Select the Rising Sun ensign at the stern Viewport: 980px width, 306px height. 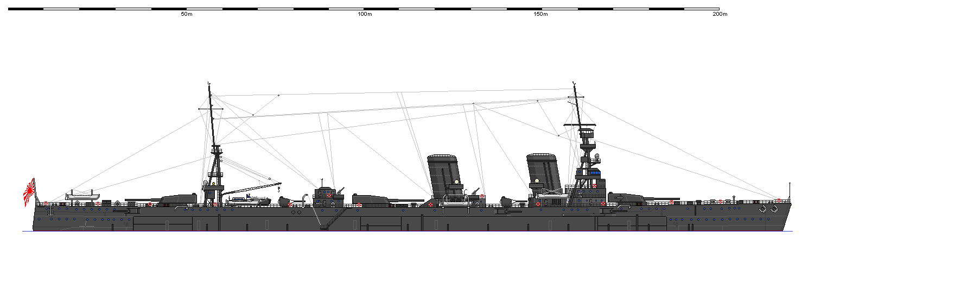click(29, 193)
